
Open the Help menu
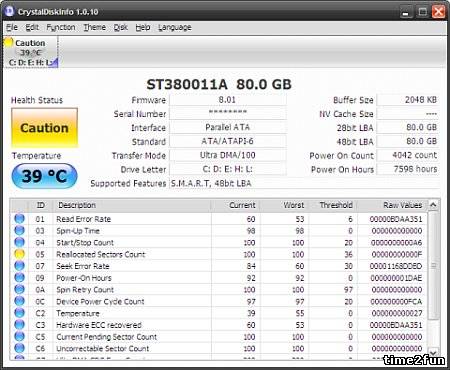click(x=143, y=27)
